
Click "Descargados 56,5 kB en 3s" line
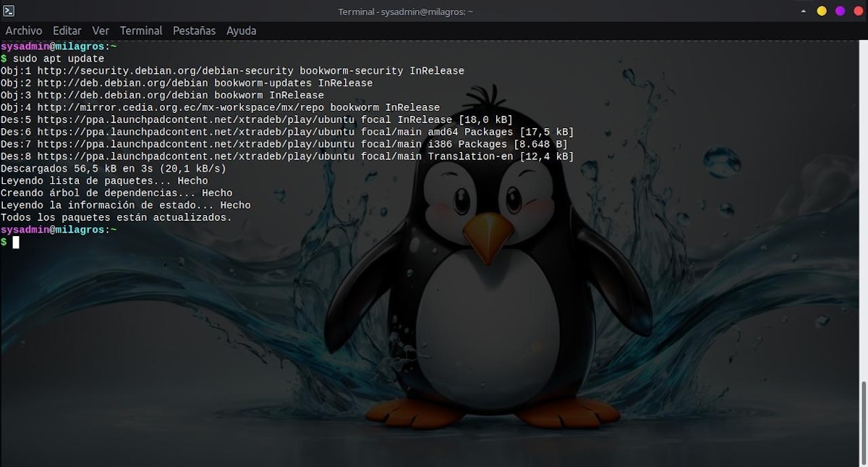click(114, 169)
